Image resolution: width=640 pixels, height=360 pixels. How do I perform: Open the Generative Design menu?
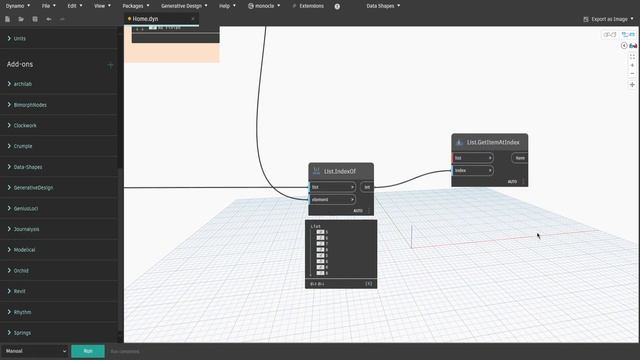coord(184,6)
